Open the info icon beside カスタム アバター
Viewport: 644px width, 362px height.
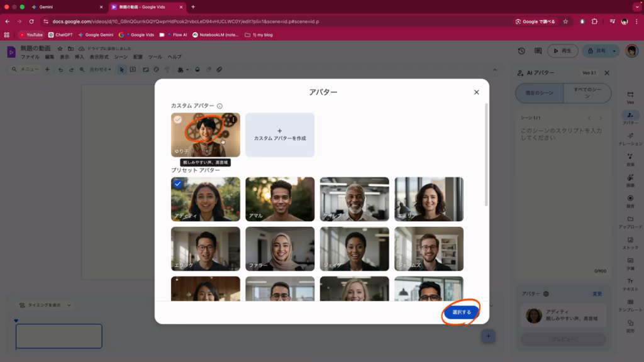[x=219, y=106]
